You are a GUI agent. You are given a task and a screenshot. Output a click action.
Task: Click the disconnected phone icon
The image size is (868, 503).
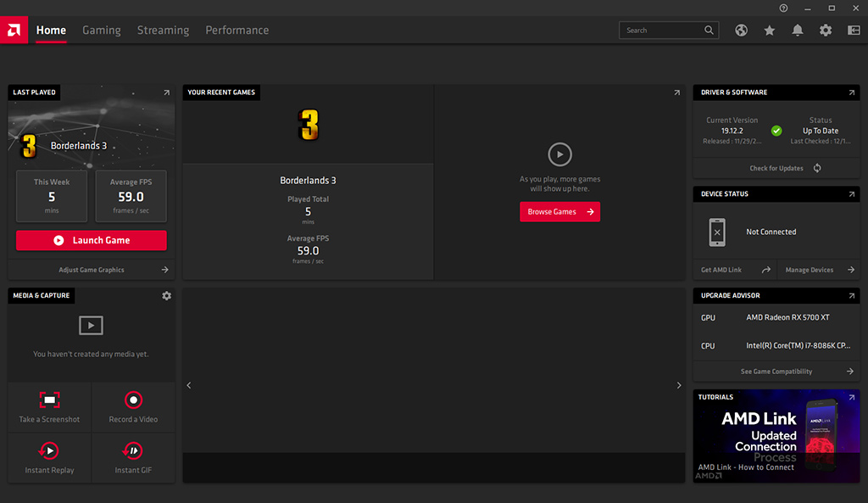tap(717, 232)
